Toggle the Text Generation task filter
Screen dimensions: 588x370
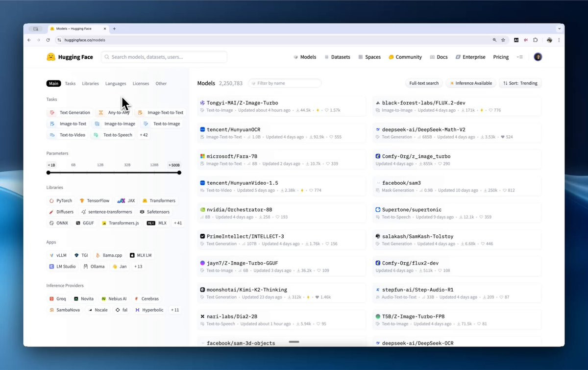coord(70,112)
